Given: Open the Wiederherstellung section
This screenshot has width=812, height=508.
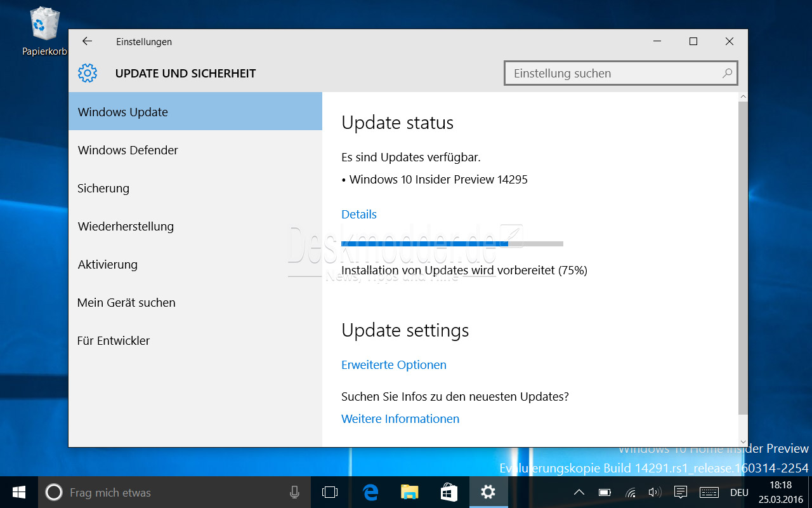Looking at the screenshot, I should tap(195, 226).
